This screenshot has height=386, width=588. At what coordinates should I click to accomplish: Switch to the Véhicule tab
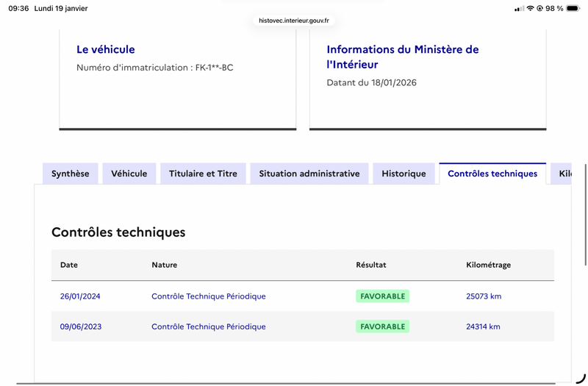click(x=129, y=174)
